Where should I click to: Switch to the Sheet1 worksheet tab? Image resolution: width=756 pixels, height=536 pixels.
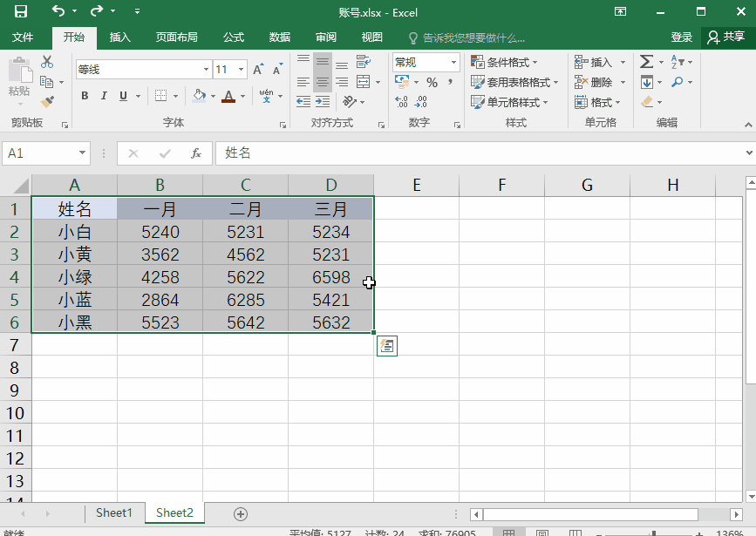113,513
